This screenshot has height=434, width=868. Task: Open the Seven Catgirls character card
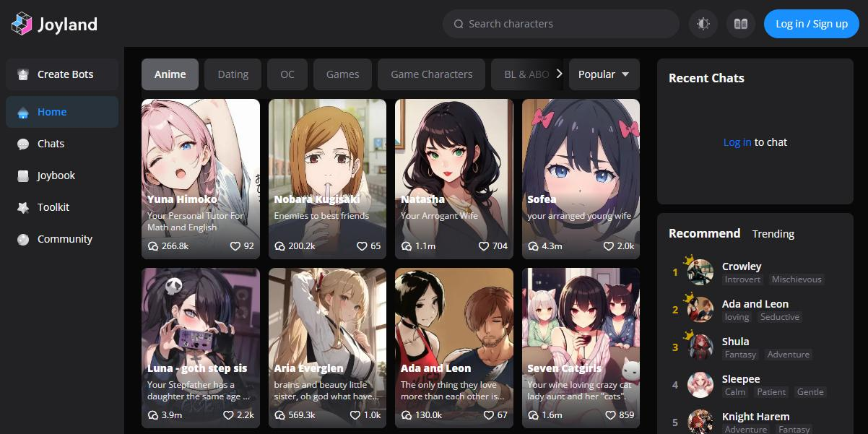point(581,348)
